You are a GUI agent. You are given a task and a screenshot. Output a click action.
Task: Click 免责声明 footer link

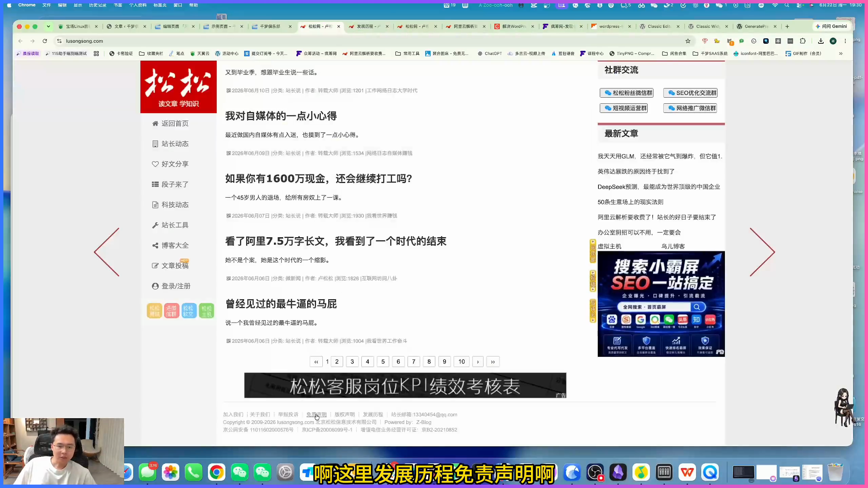tap(316, 414)
